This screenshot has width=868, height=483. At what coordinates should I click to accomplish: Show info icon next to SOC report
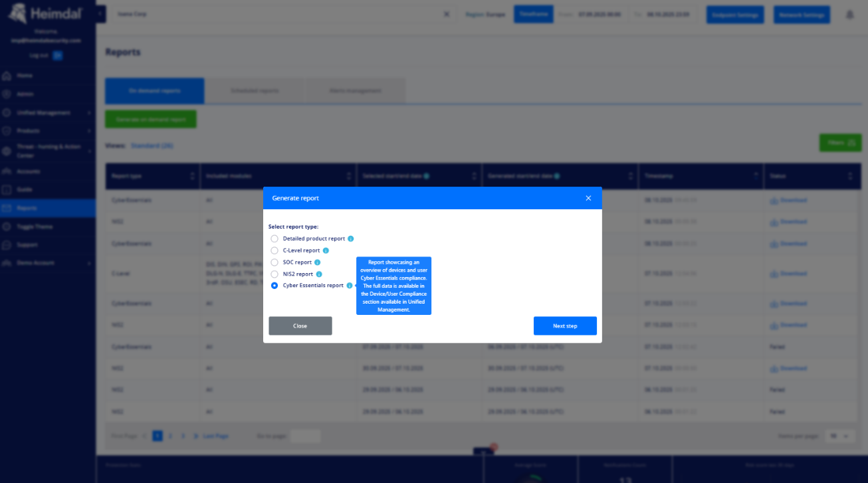[x=317, y=262]
